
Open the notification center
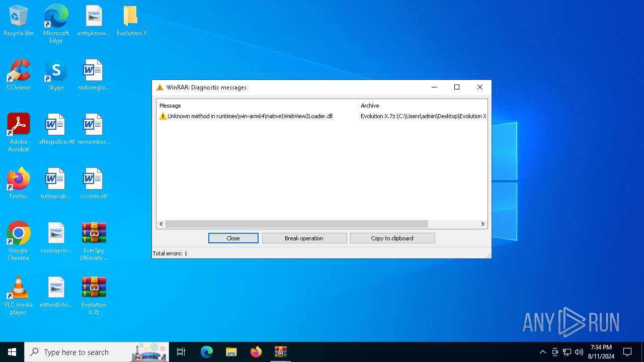627,352
